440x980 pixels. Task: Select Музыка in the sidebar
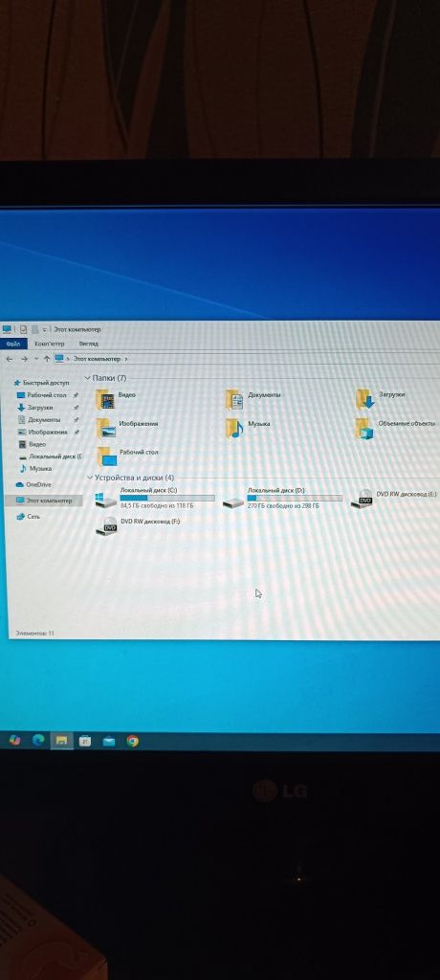[x=35, y=469]
